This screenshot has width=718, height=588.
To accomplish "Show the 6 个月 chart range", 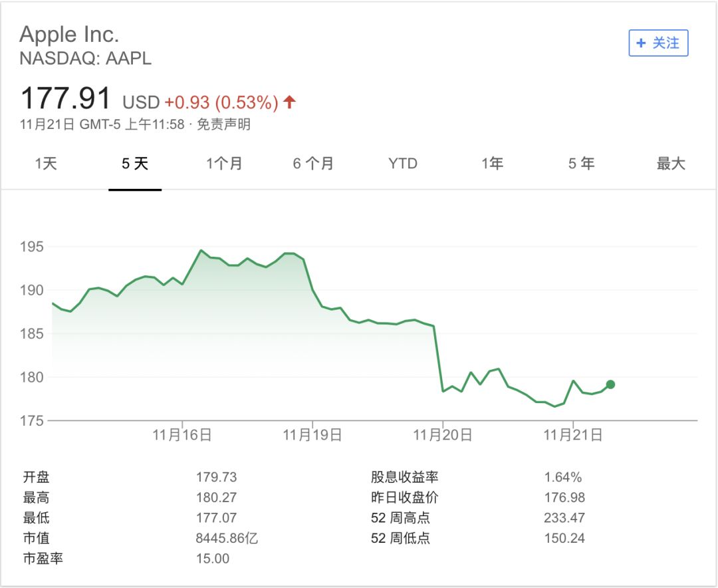I will click(313, 164).
